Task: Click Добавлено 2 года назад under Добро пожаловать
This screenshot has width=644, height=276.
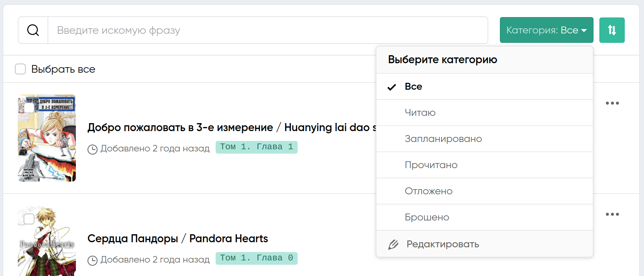Action: (x=155, y=149)
